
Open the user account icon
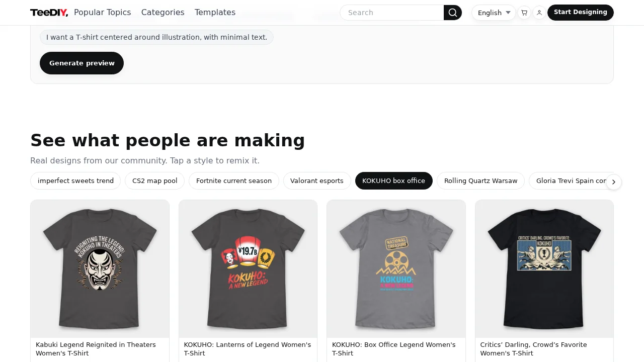click(539, 13)
